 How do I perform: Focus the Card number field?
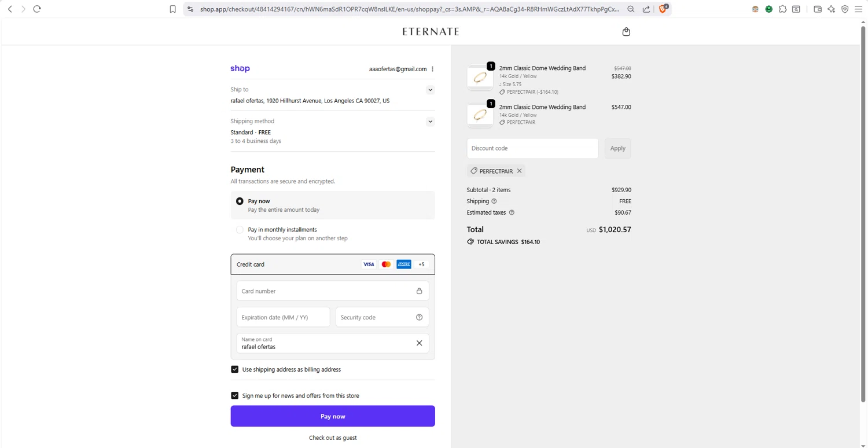click(x=333, y=291)
